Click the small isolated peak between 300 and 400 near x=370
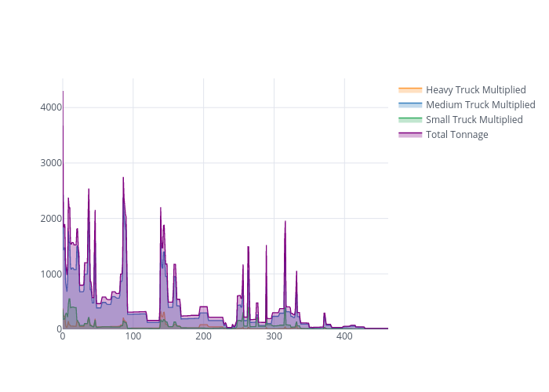 pos(324,314)
